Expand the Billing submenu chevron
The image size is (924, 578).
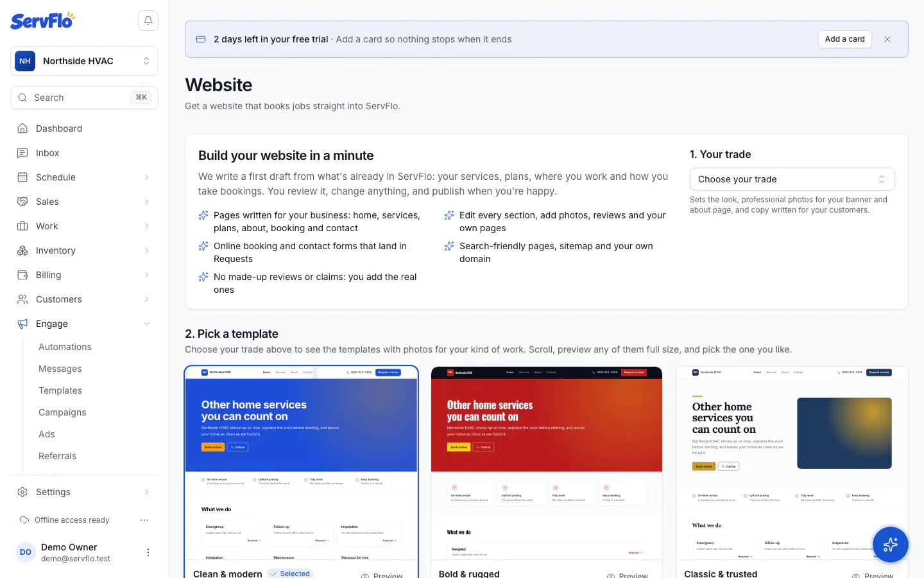pyautogui.click(x=147, y=275)
